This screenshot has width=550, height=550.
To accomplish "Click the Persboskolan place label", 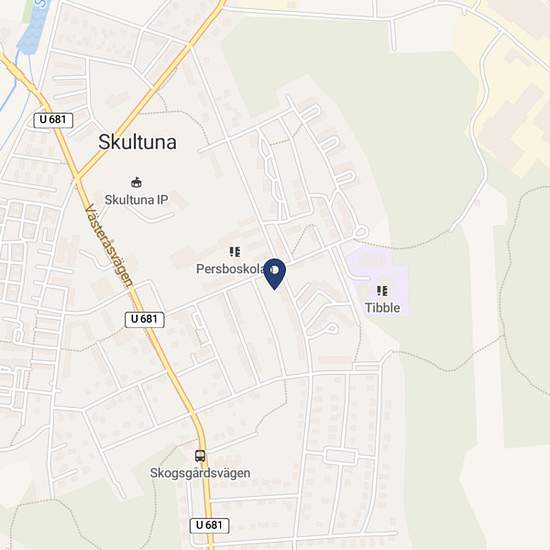I will pyautogui.click(x=230, y=269).
